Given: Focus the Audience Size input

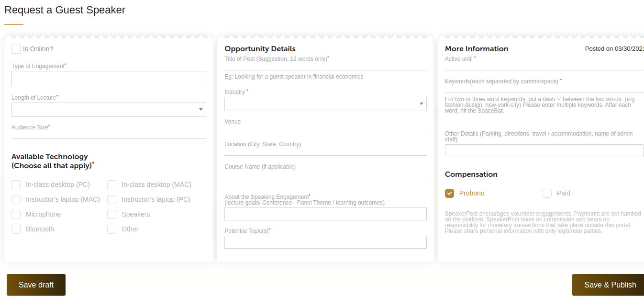Looking at the screenshot, I should point(109,134).
